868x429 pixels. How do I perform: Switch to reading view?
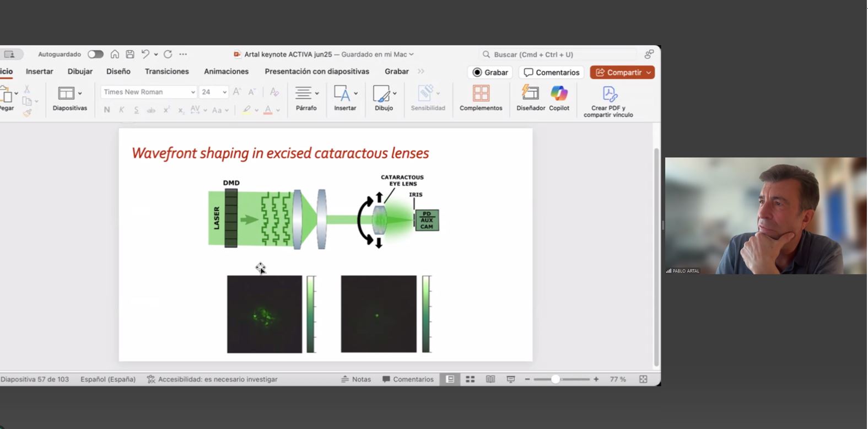(x=490, y=379)
